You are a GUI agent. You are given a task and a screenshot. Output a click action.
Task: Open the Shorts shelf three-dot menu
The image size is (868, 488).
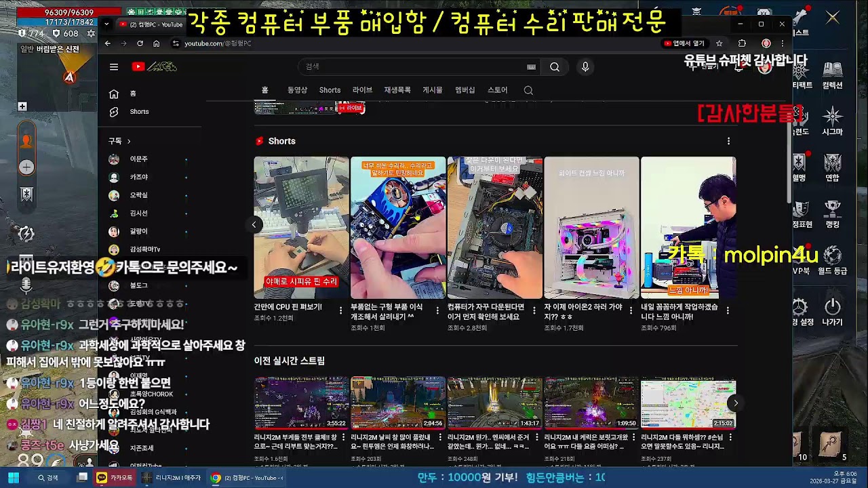pyautogui.click(x=728, y=141)
